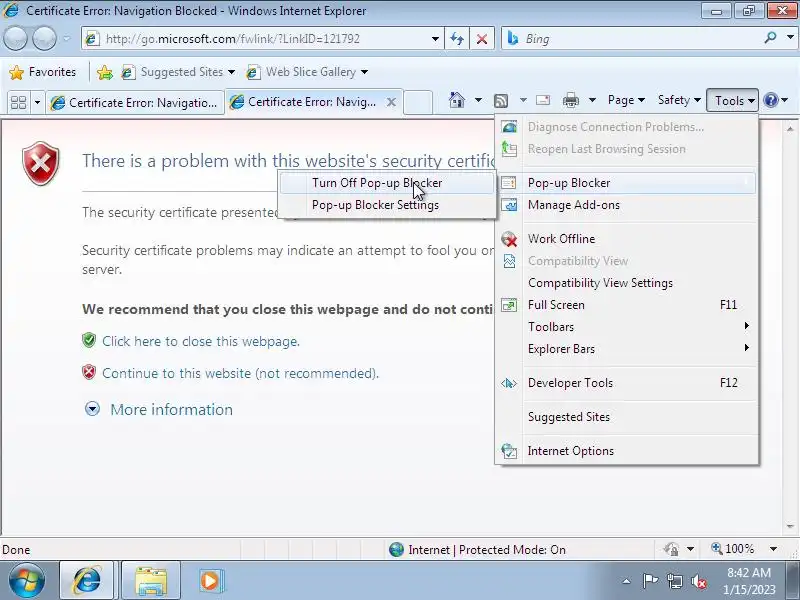
Task: Click the Refresh icon beside the address bar
Action: click(x=457, y=39)
